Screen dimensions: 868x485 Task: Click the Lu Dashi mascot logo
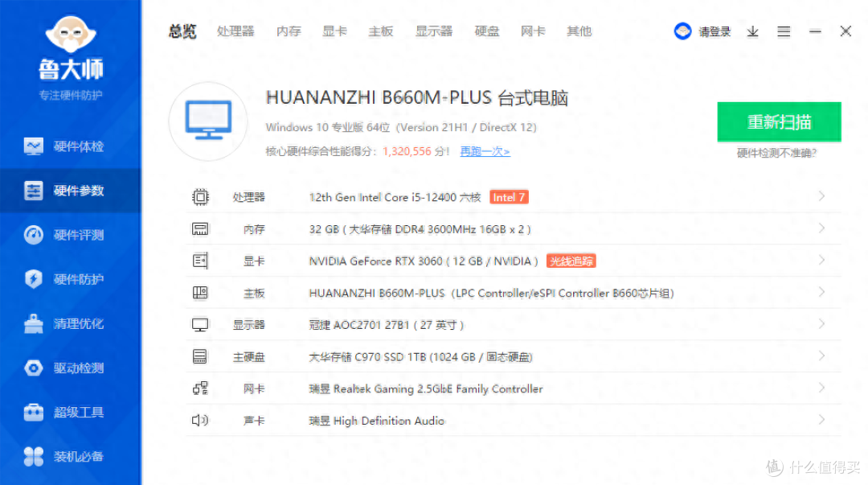(x=70, y=35)
